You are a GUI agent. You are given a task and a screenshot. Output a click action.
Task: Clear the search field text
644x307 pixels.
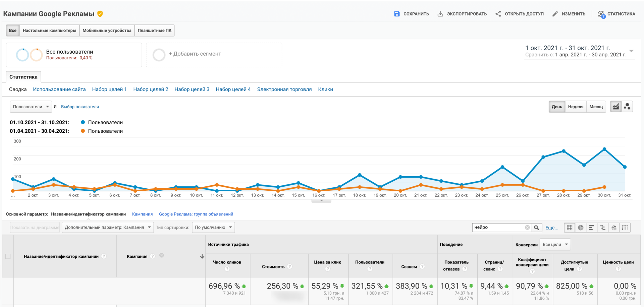(x=527, y=228)
